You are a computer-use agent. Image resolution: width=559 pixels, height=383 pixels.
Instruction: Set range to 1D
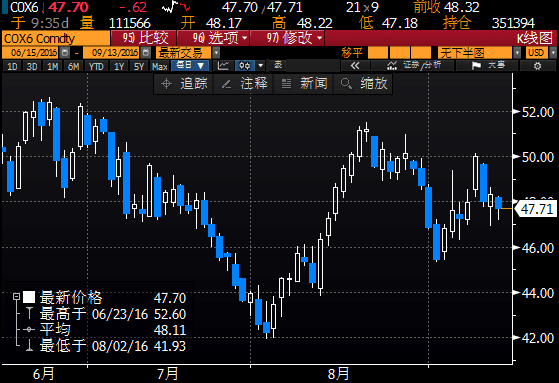tap(12, 66)
